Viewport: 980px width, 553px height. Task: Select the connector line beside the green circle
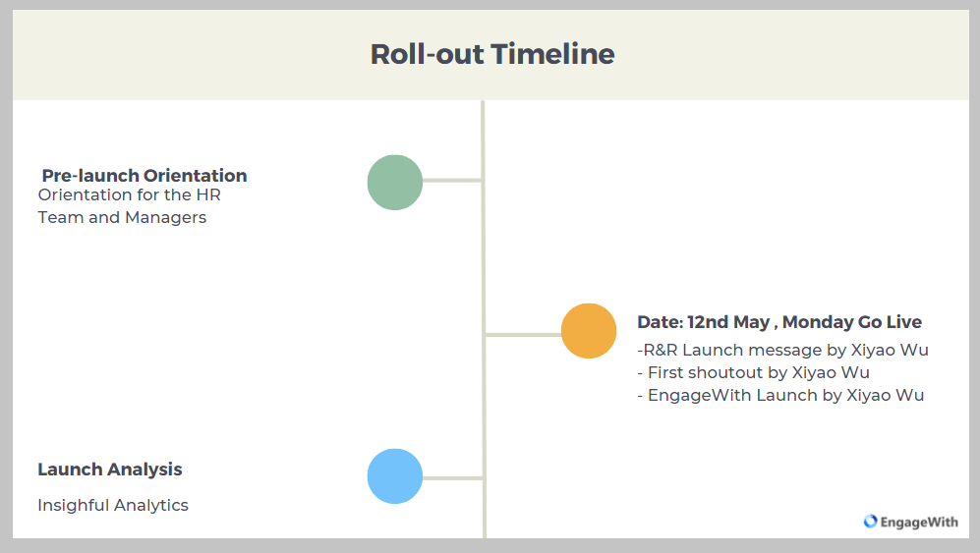pyautogui.click(x=452, y=181)
